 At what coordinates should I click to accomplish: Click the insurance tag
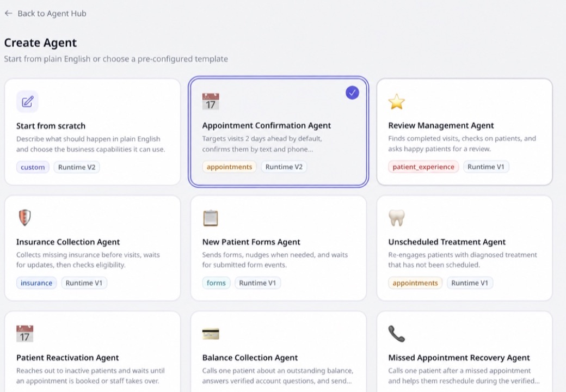point(36,283)
